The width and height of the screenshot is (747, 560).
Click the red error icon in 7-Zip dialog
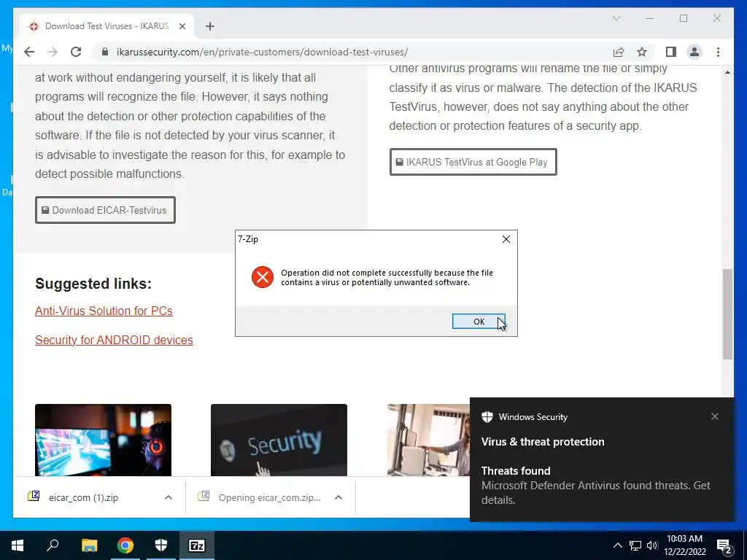pyautogui.click(x=263, y=277)
